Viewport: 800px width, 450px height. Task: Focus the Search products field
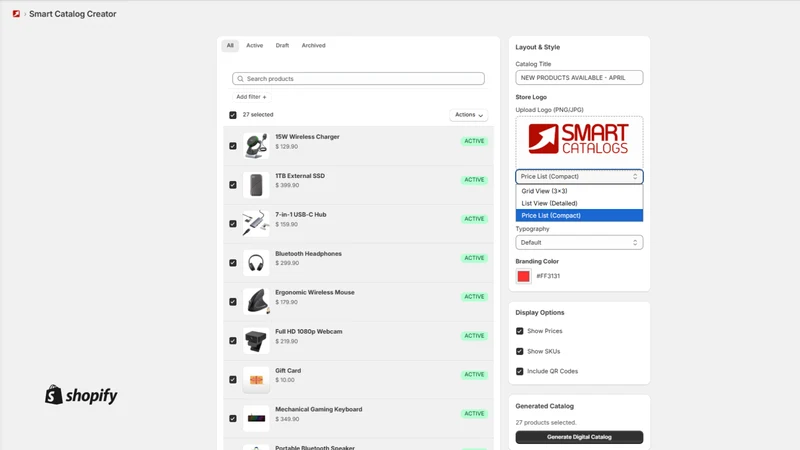(358, 79)
